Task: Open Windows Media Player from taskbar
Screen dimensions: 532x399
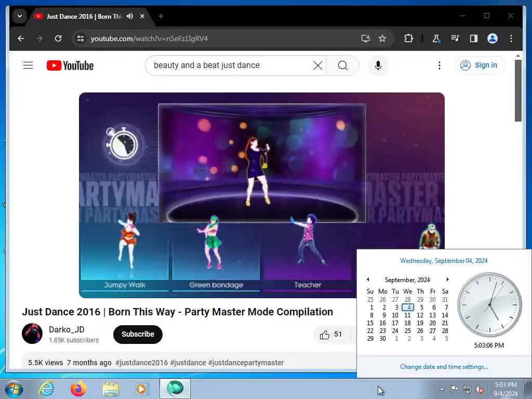Action: point(142,389)
